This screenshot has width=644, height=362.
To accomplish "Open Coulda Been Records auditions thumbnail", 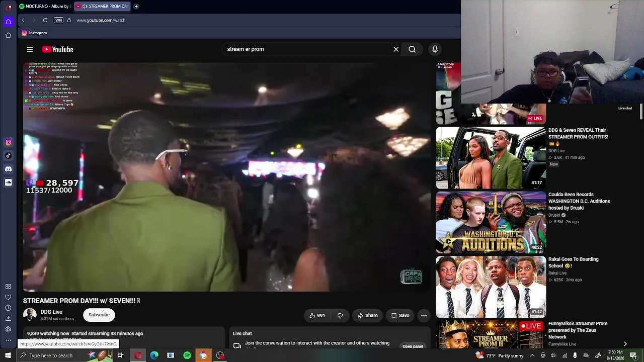I will 491,222.
